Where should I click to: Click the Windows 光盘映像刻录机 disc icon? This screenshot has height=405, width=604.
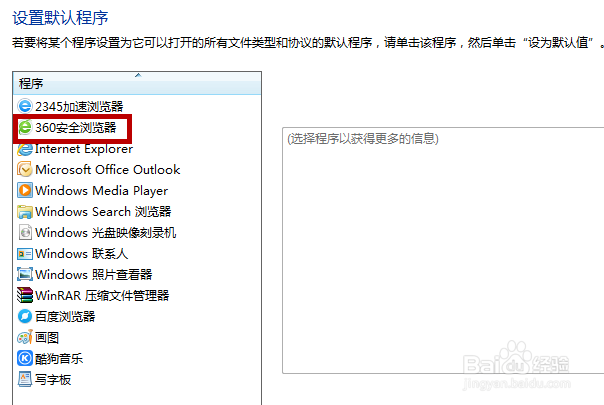point(25,232)
